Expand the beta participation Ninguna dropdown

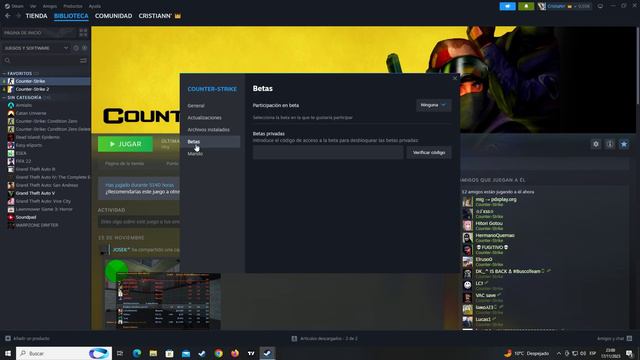[x=433, y=105]
